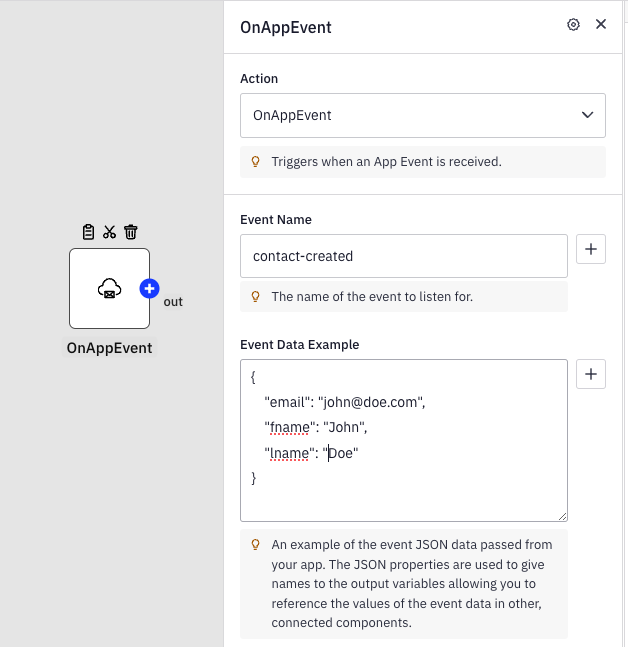Screen dimensions: 628x647
Task: Select the OnAppEvent label under the node
Action: [109, 348]
